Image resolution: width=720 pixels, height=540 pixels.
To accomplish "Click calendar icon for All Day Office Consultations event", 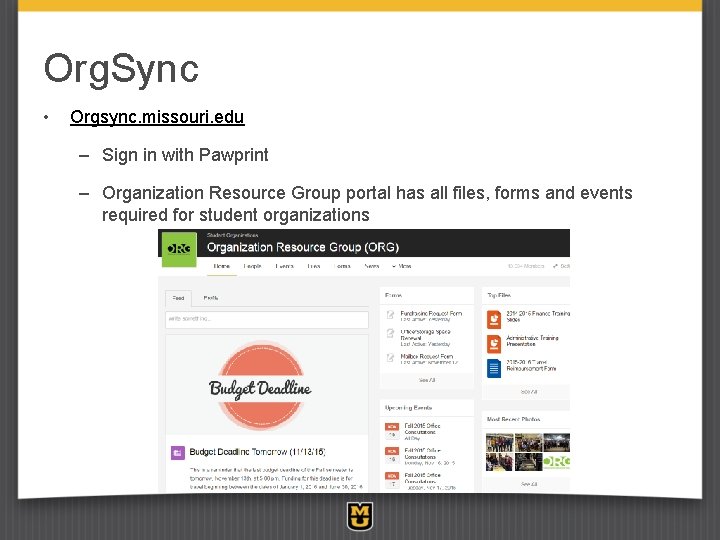I will click(392, 431).
